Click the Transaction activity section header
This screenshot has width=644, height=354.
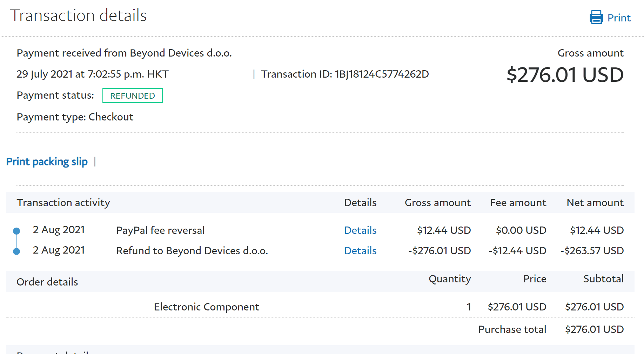point(63,203)
